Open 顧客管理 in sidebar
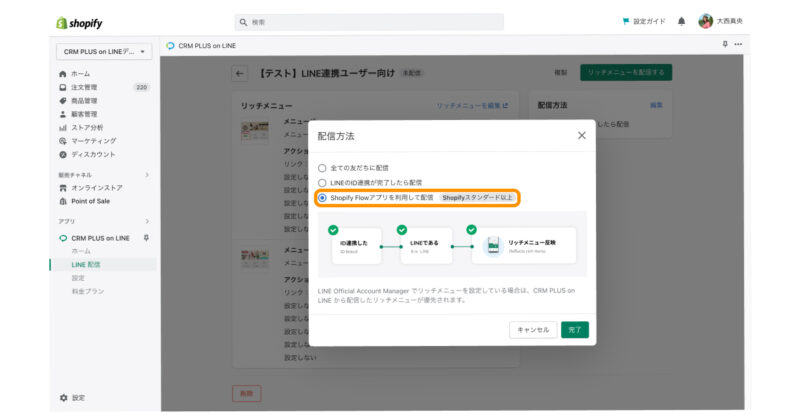This screenshot has height=420, width=800. [84, 114]
